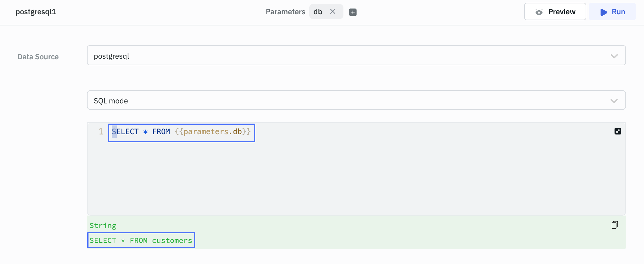The height and width of the screenshot is (264, 644).
Task: Click the Preview button label
Action: 561,12
